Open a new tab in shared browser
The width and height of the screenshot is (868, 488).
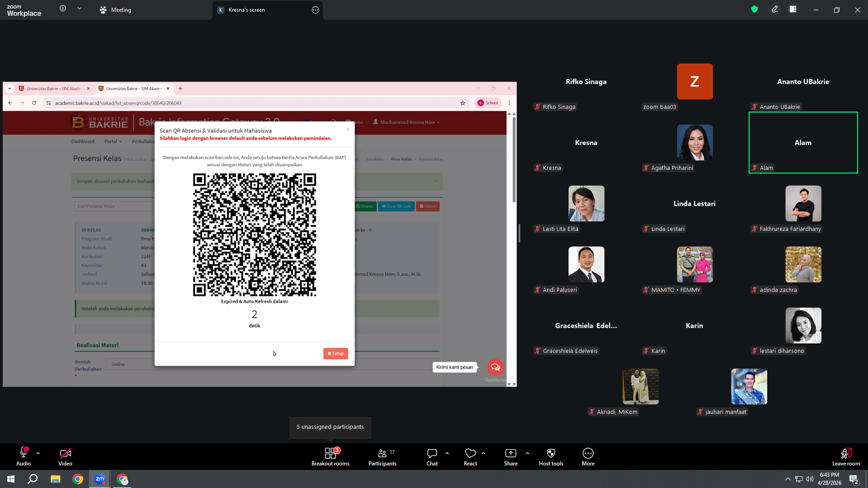tap(180, 89)
